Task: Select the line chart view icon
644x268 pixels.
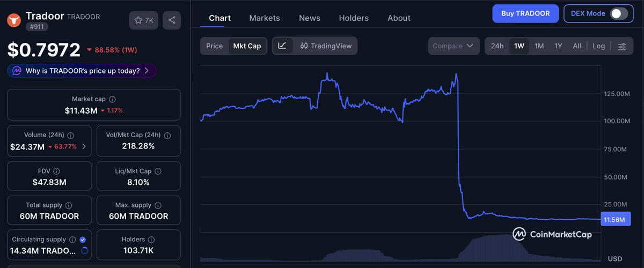Action: coord(282,46)
